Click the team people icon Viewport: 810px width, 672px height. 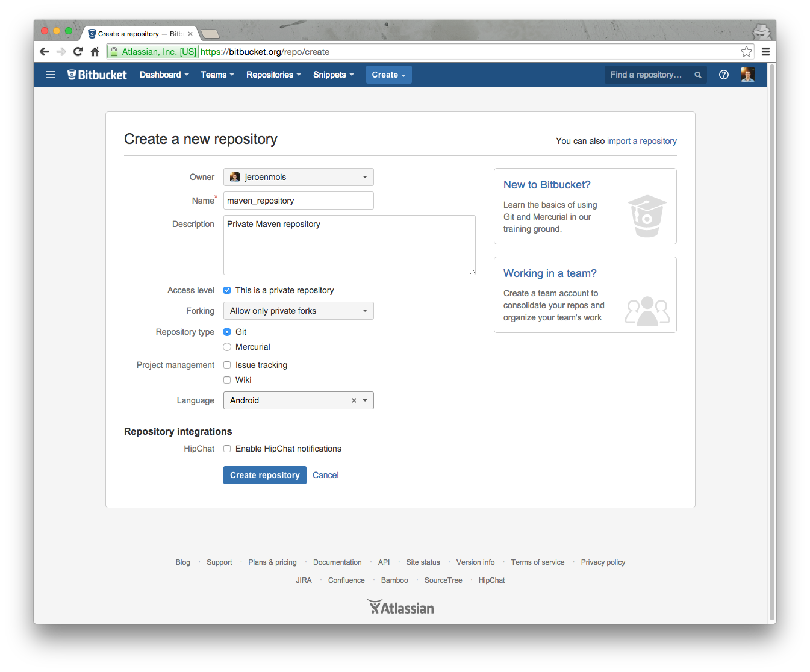coord(647,311)
